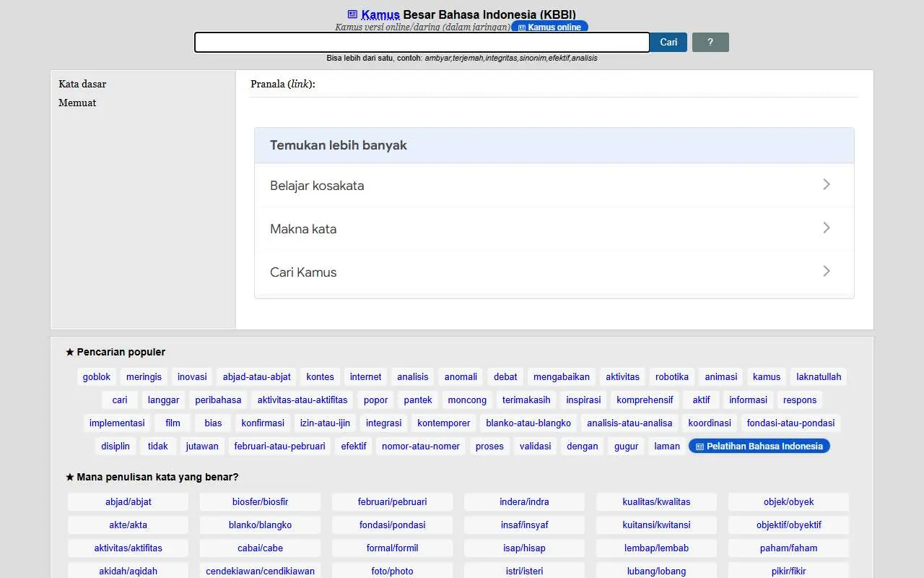Expand the Cari Kamus chevron
Viewport: 924px width, 578px height.
click(827, 272)
